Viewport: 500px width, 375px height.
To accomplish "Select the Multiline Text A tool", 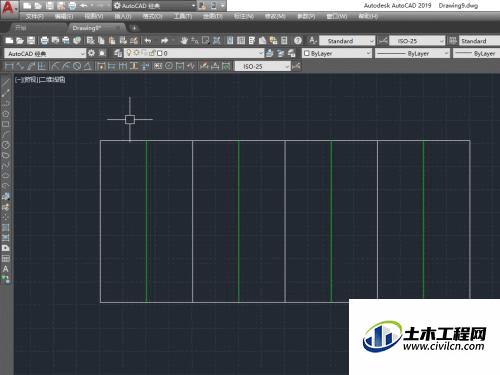I will click(6, 269).
